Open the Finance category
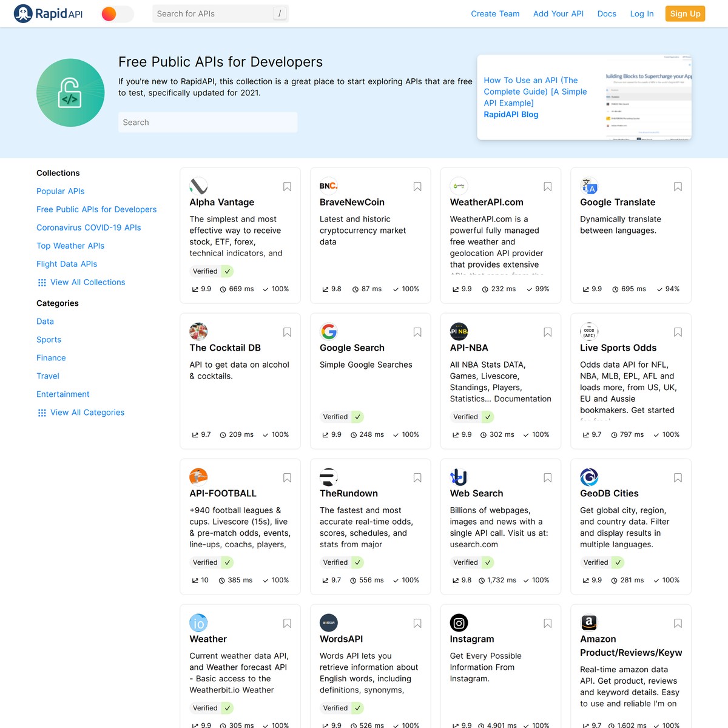This screenshot has height=728, width=728. [x=51, y=358]
